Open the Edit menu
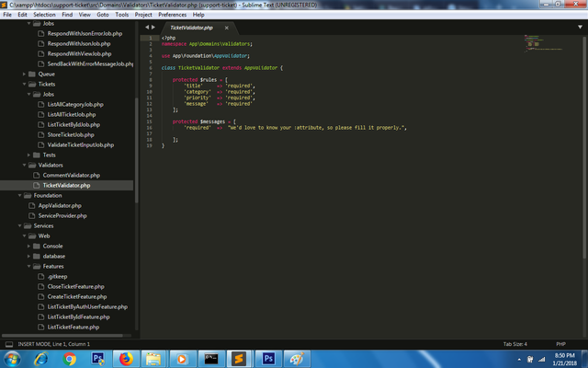The height and width of the screenshot is (368, 588). click(22, 15)
